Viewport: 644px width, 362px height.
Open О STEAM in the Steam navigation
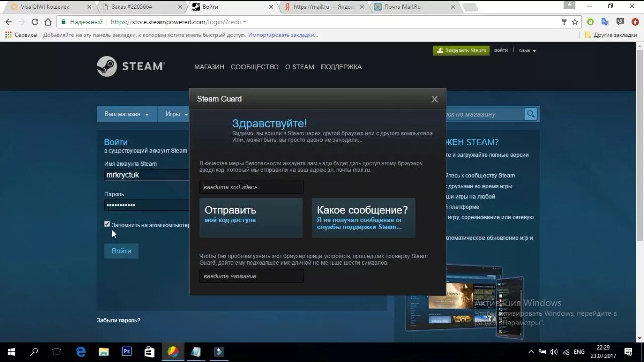coord(300,67)
